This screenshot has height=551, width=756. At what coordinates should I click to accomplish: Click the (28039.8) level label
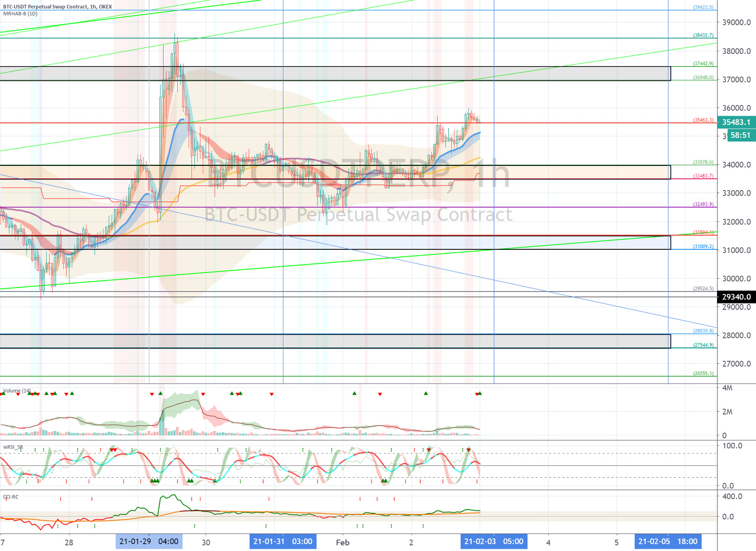703,331
